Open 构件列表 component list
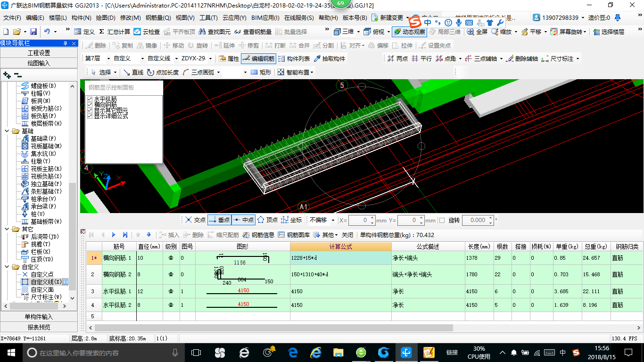This screenshot has width=644, height=362. (294, 58)
